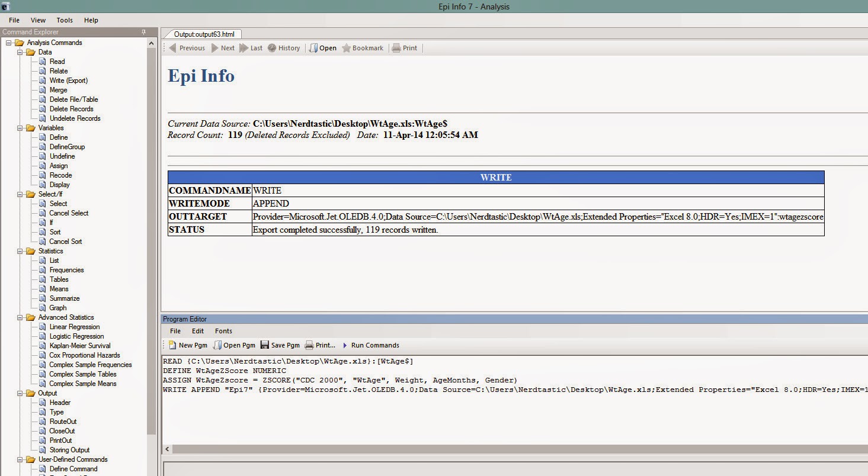
Task: Select the Kaplan-Meier Survival command
Action: pos(80,346)
